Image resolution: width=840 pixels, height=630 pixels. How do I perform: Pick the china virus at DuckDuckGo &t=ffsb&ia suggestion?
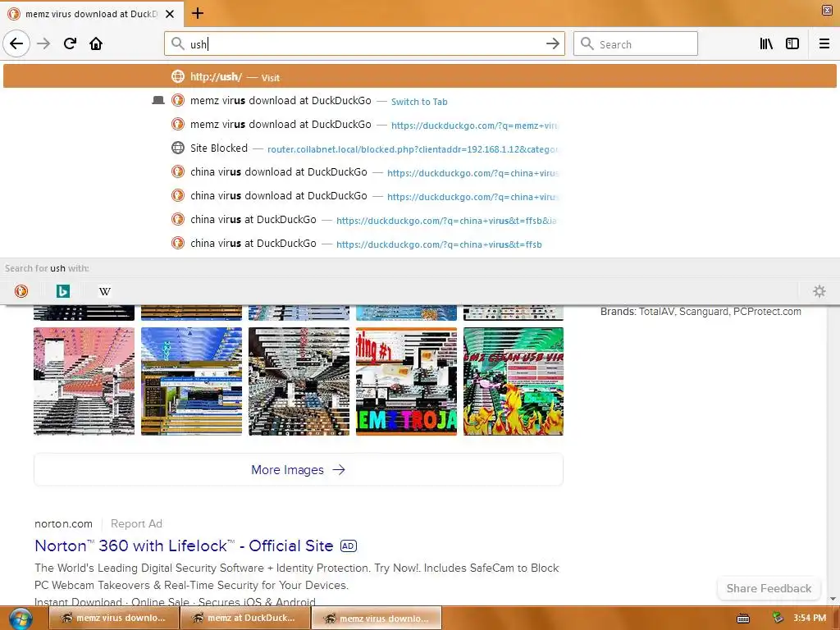click(419, 220)
